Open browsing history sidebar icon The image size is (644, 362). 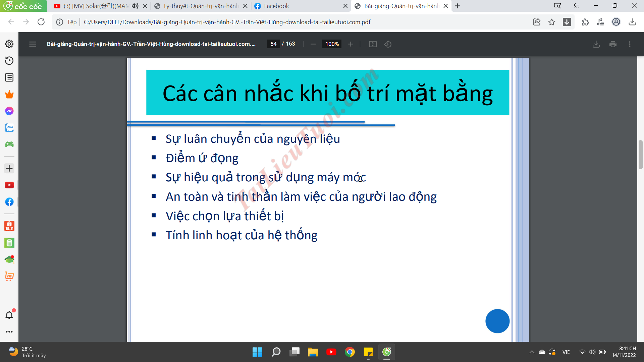pyautogui.click(x=9, y=61)
